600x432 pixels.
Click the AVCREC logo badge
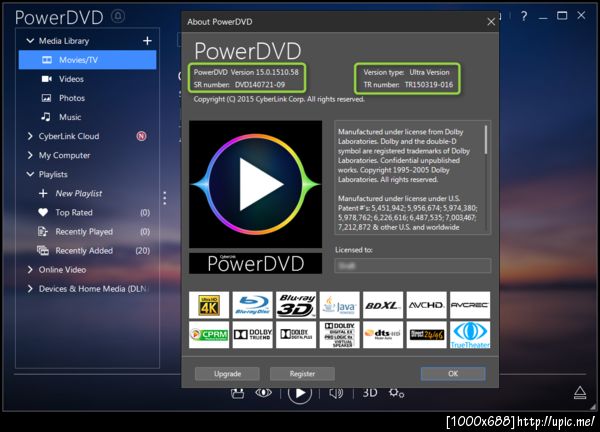[470, 305]
